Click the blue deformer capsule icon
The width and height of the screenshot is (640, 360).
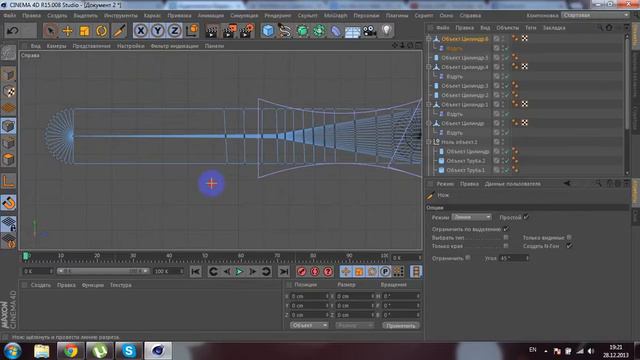(336, 31)
